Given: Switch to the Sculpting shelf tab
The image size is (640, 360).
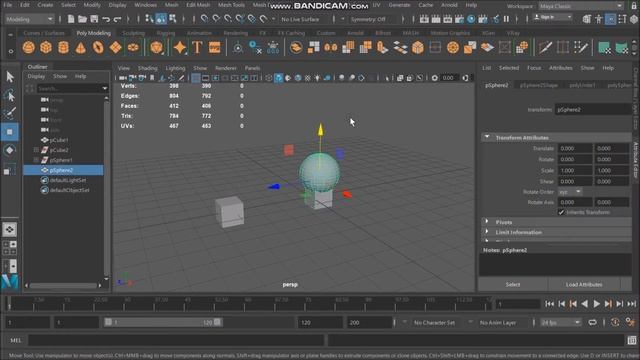Looking at the screenshot, I should (x=133, y=33).
